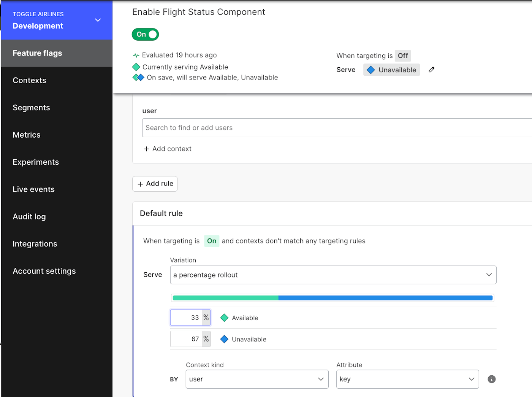Open the Context kind user dropdown

(257, 379)
